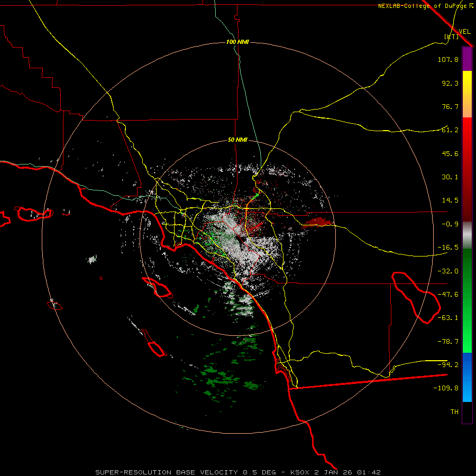Select the 92.3 scale value
476x476 pixels.
[x=450, y=83]
